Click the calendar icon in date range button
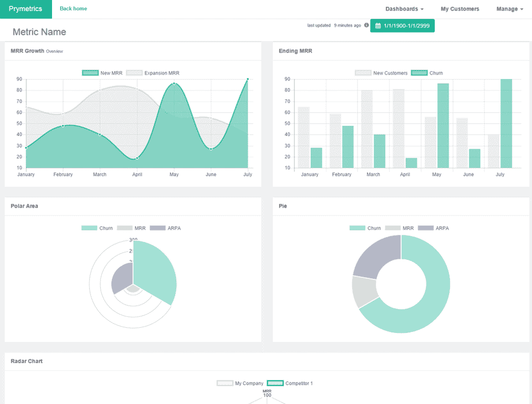This screenshot has width=532, height=404. 377,26
